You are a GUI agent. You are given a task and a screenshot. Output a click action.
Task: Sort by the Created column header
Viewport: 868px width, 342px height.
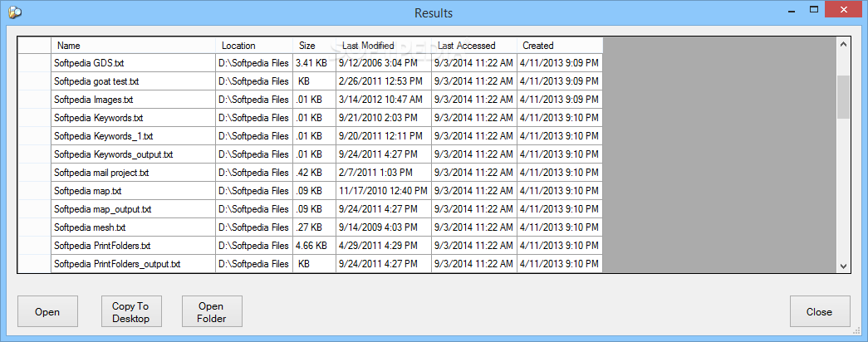point(560,46)
